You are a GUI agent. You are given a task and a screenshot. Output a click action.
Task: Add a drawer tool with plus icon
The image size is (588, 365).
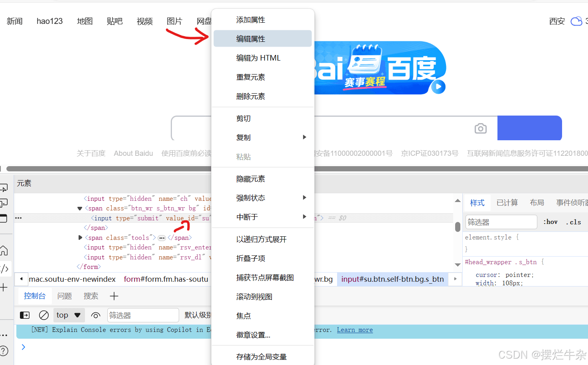pyautogui.click(x=114, y=296)
